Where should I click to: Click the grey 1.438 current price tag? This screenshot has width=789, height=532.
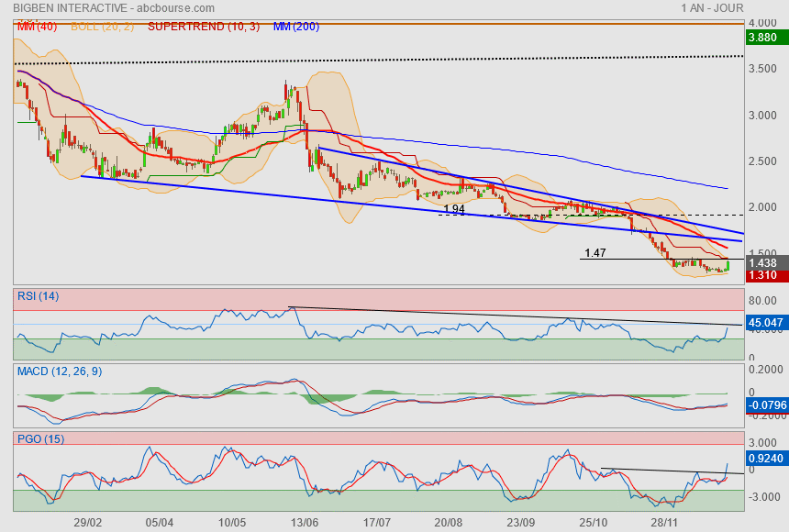click(x=765, y=262)
